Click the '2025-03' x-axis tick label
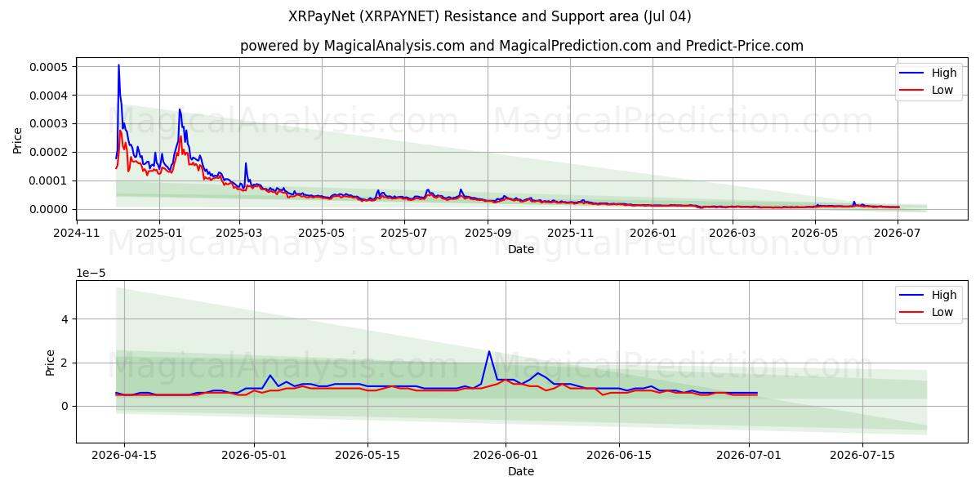Viewport: 980px width, 490px height. (x=239, y=233)
